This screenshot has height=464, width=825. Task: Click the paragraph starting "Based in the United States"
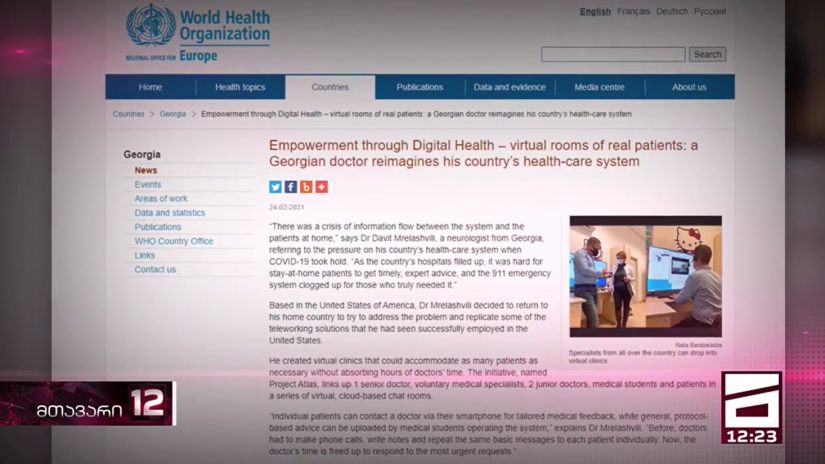coord(409,322)
